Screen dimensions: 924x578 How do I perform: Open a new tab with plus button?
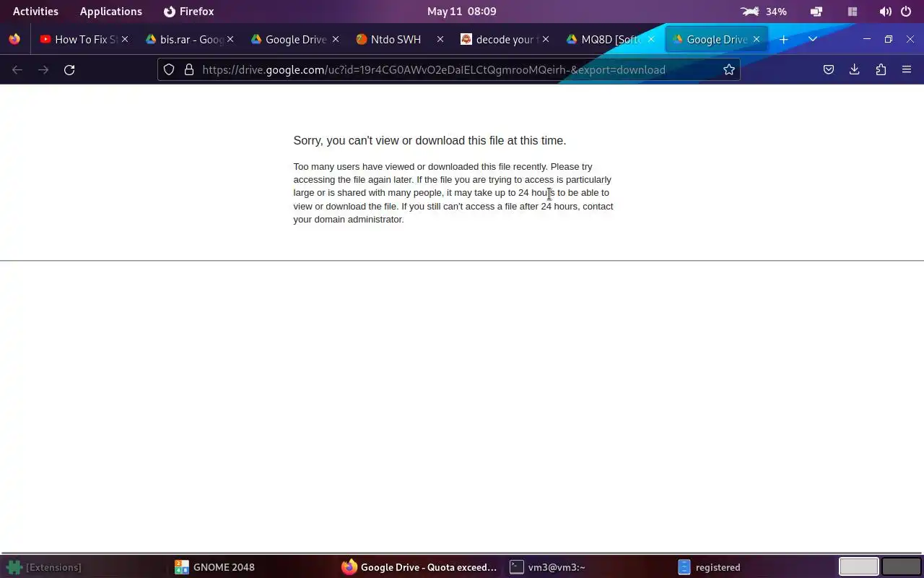[x=784, y=40]
